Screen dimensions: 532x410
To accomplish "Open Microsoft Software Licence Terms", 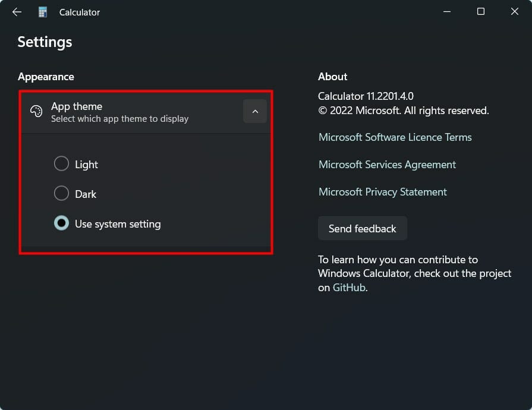I will coord(395,137).
